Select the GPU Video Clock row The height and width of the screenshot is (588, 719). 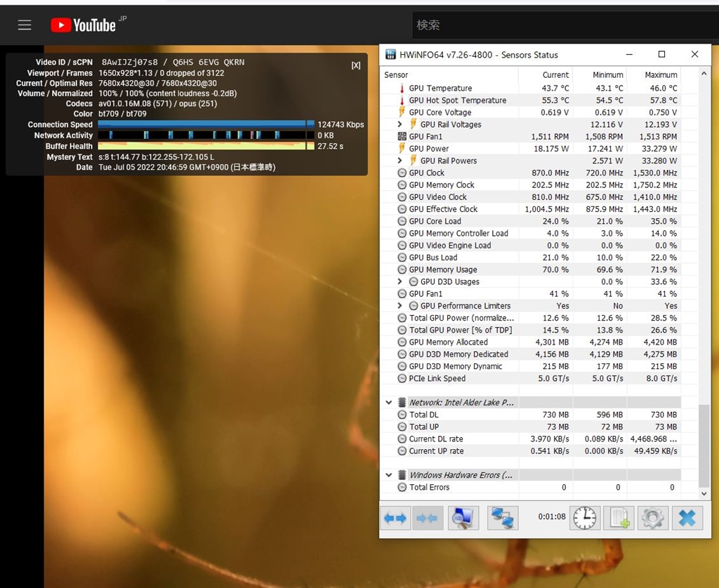click(x=531, y=196)
